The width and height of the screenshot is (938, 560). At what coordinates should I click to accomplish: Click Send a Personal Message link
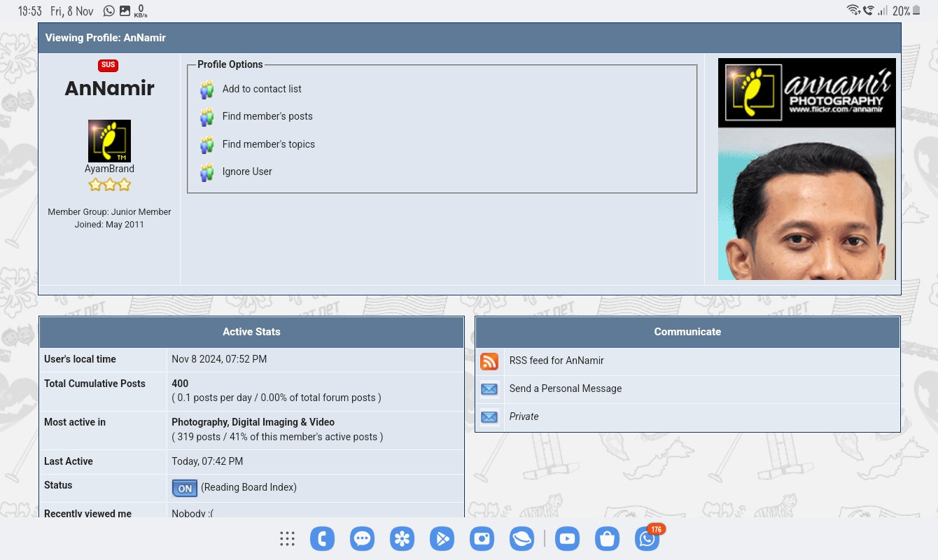coord(566,388)
